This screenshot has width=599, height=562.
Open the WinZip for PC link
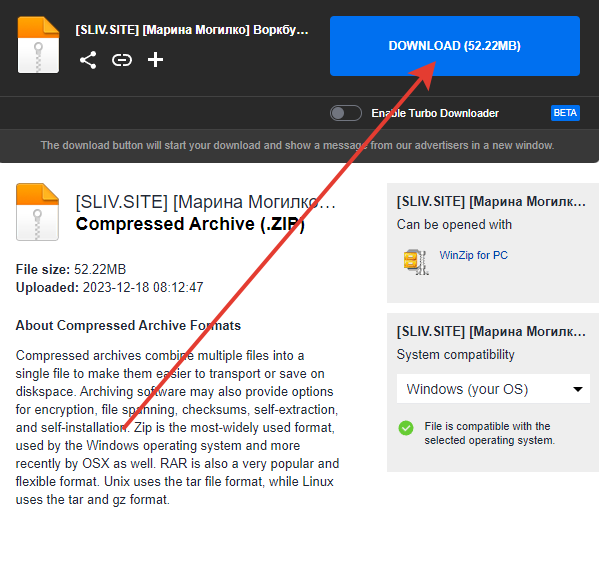[x=473, y=255]
